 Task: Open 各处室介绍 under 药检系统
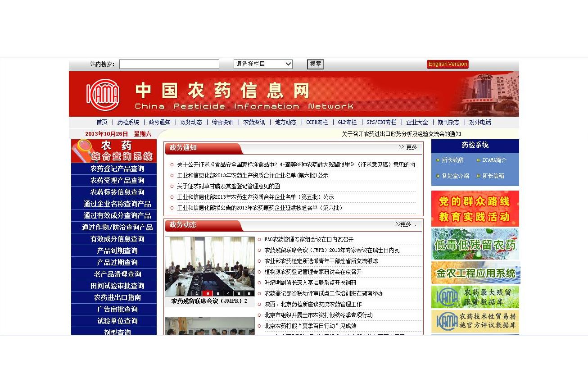click(x=455, y=176)
